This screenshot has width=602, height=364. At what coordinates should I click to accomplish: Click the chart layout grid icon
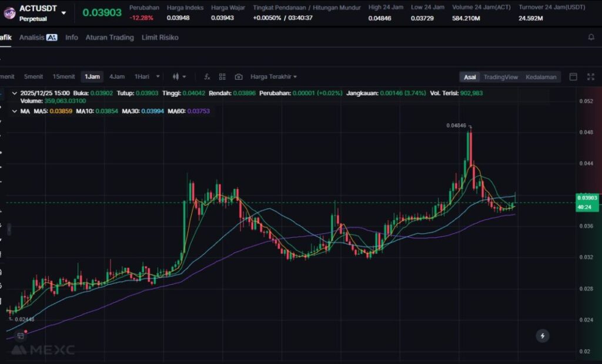pyautogui.click(x=222, y=77)
